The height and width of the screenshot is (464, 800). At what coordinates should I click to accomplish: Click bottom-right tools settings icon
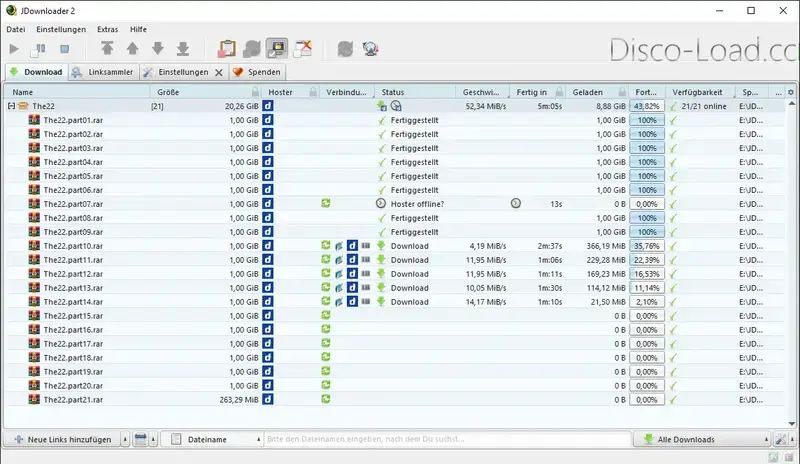781,439
